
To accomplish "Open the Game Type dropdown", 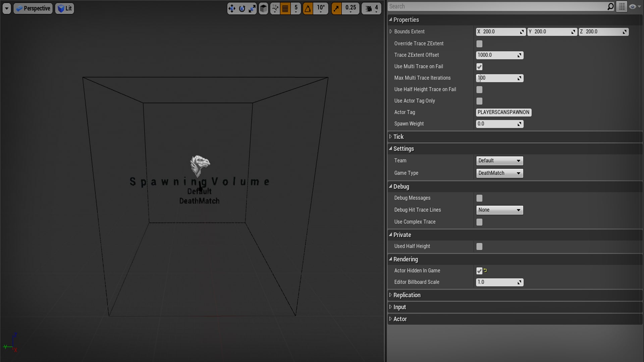I will click(x=499, y=173).
